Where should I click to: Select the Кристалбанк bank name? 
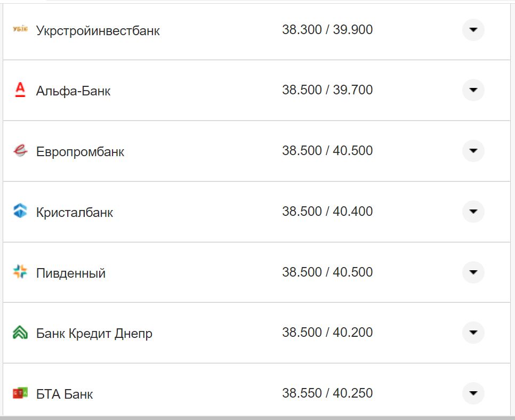point(75,212)
